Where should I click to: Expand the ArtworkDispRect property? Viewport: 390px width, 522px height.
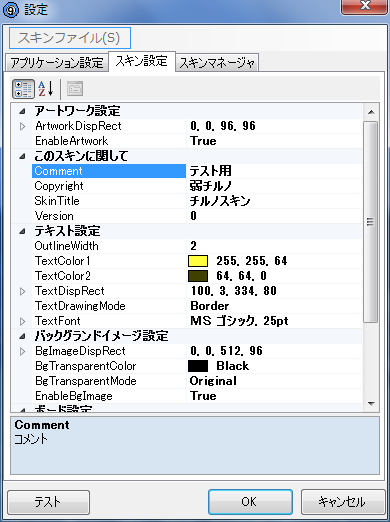pos(22,126)
